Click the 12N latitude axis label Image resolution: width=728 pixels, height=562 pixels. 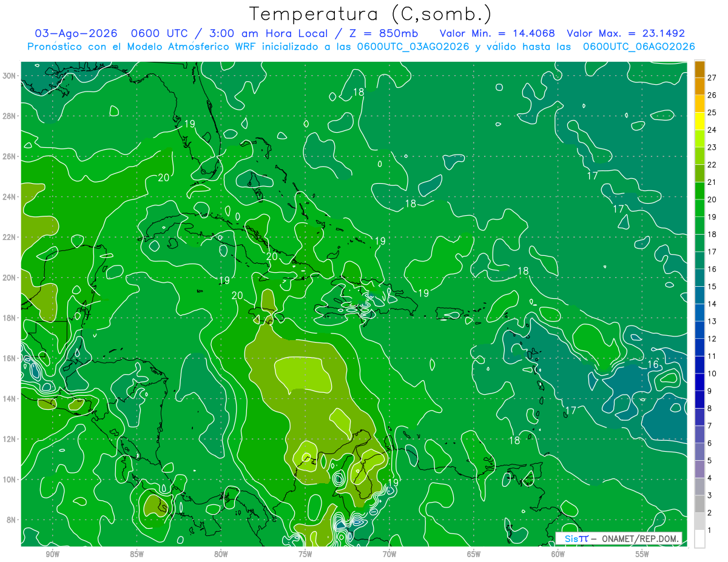tap(9, 439)
